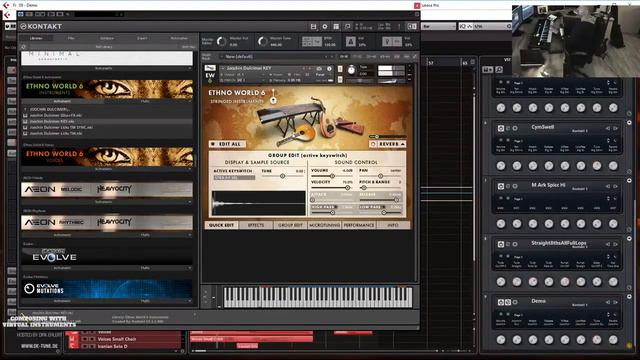Viewport: 640px width, 360px height.
Task: Click the Evolve Mutations library banner
Action: click(x=107, y=289)
